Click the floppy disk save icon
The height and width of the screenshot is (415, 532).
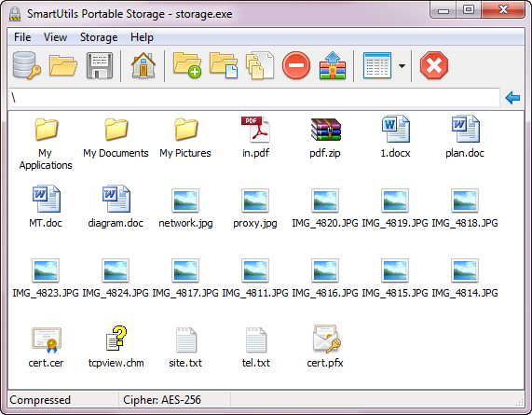(x=100, y=65)
